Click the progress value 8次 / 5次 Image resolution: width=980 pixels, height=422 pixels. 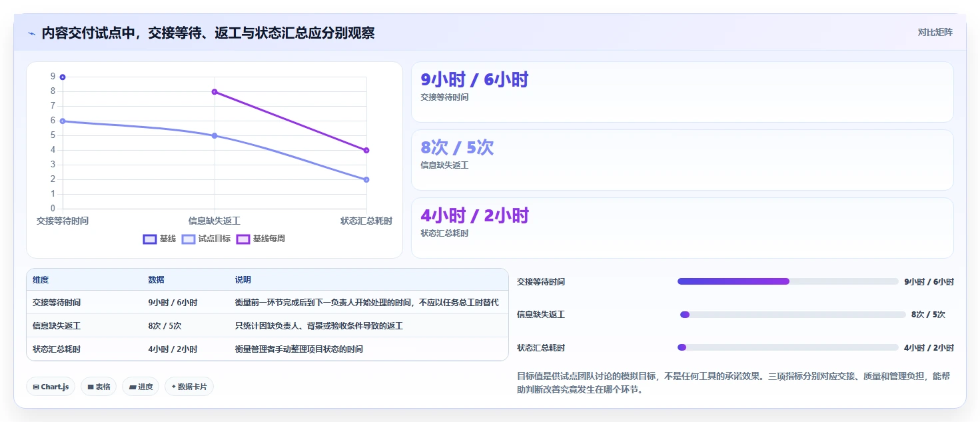tap(928, 315)
